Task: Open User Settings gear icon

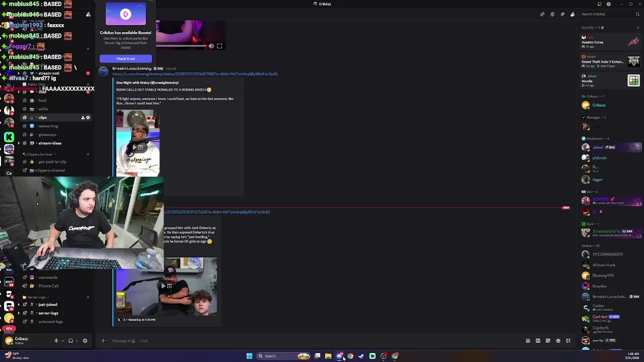Action: tap(85, 340)
